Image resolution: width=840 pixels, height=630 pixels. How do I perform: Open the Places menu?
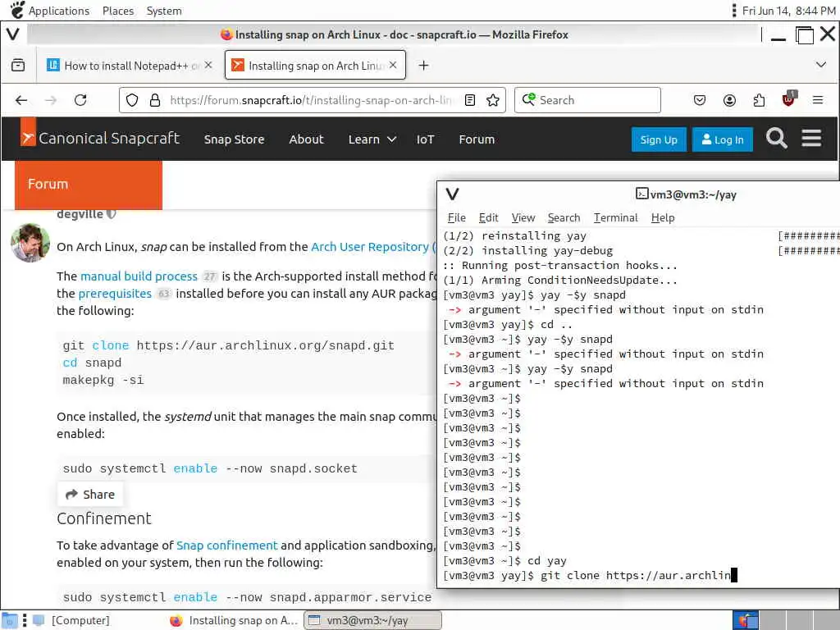click(118, 11)
